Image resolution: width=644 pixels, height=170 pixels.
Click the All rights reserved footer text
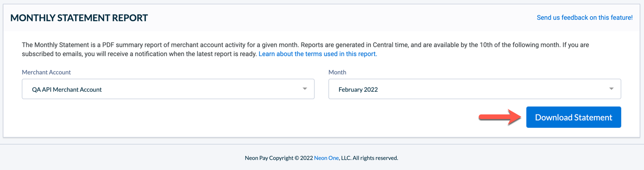pyautogui.click(x=375, y=158)
